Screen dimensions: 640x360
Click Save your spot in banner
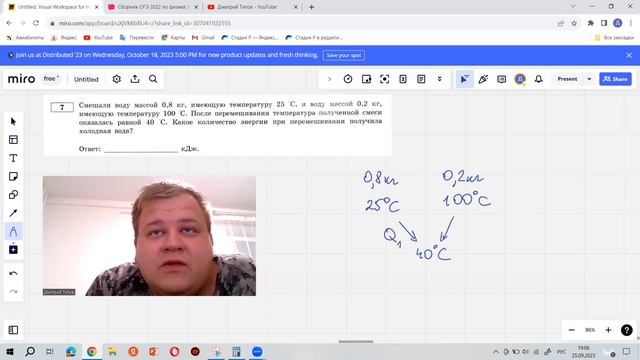tap(344, 55)
